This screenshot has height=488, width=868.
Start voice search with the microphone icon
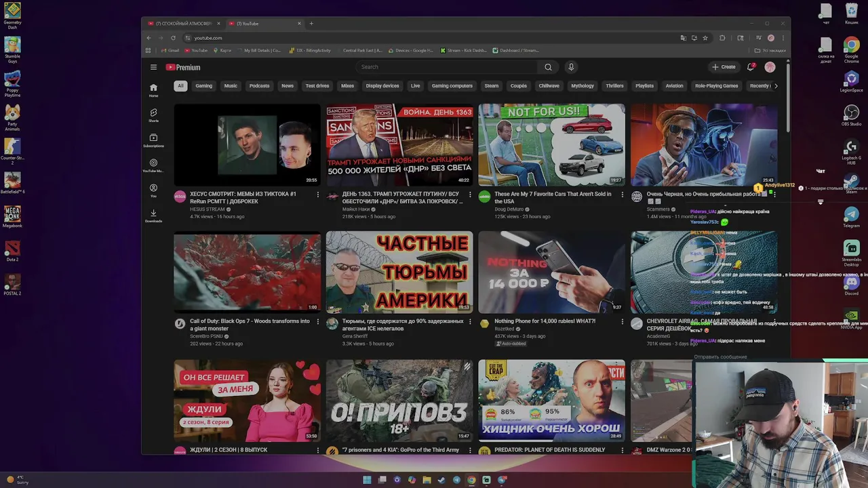pos(571,67)
